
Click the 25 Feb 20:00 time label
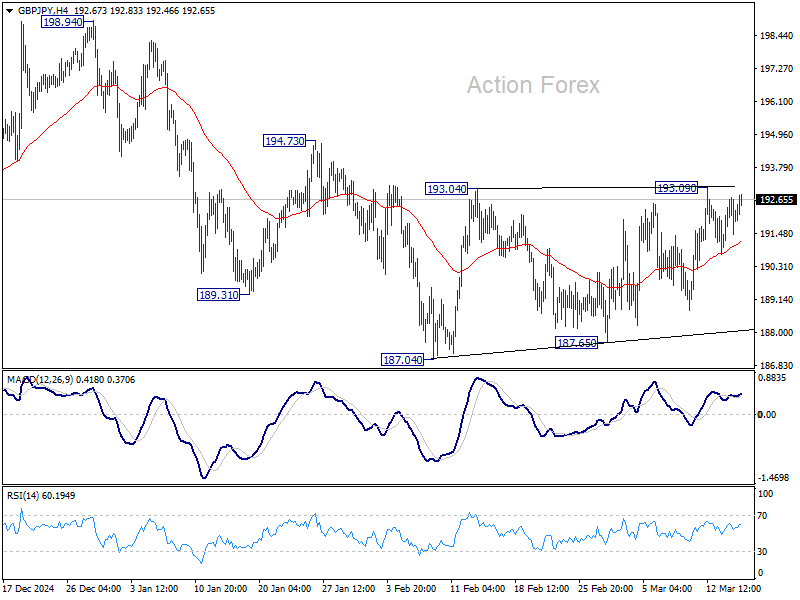[606, 588]
